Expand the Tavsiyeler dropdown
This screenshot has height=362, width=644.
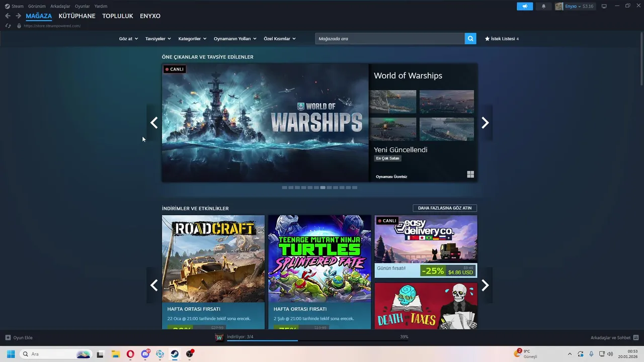[x=158, y=39]
